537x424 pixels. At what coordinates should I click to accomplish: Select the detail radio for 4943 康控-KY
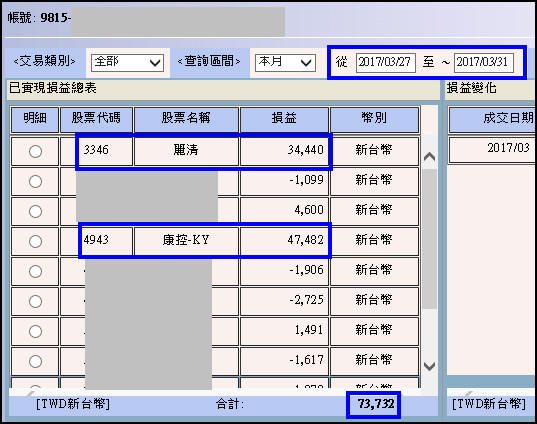pyautogui.click(x=35, y=241)
